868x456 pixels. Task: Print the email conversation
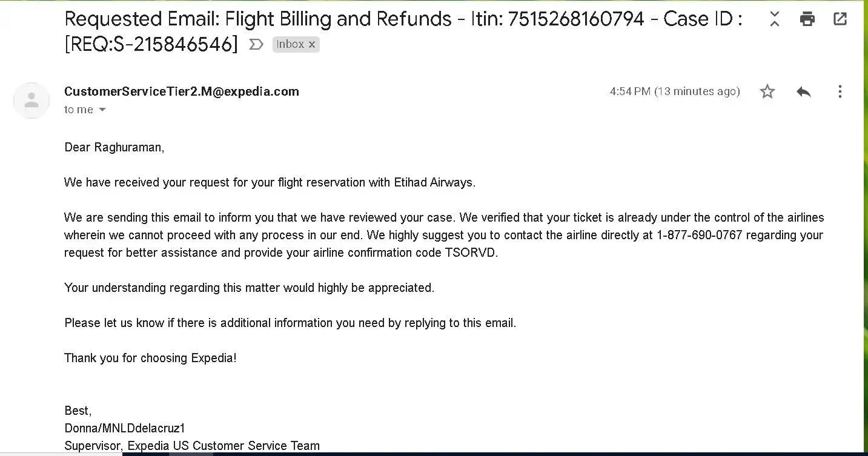[807, 19]
